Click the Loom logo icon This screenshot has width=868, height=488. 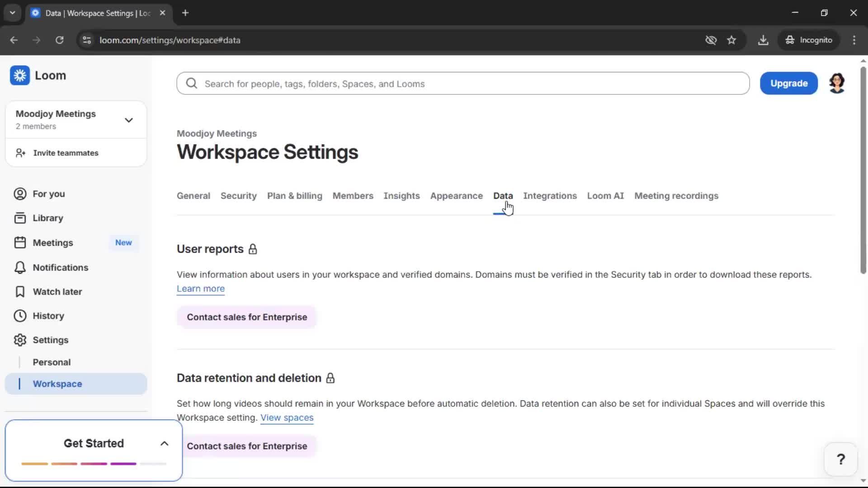click(20, 75)
